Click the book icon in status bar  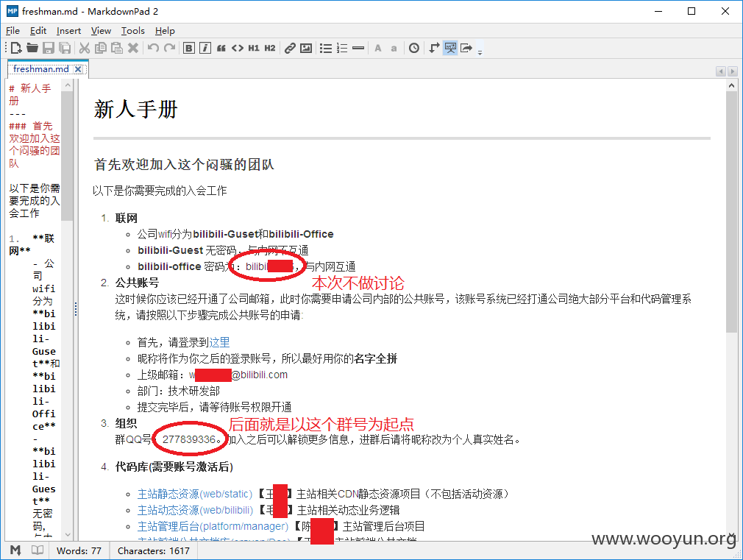[x=38, y=550]
